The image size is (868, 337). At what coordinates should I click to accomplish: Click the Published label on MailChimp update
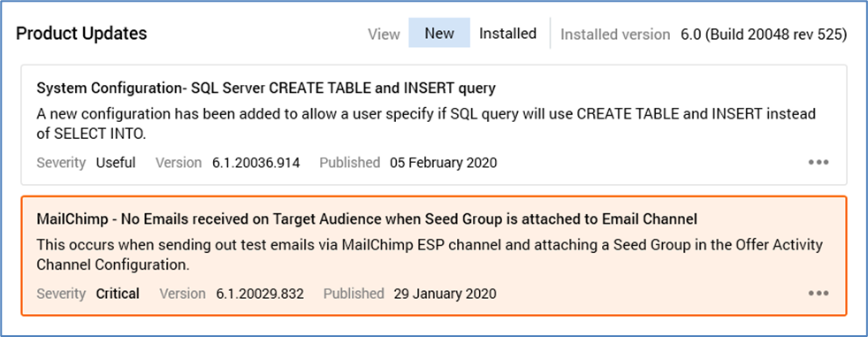[354, 293]
